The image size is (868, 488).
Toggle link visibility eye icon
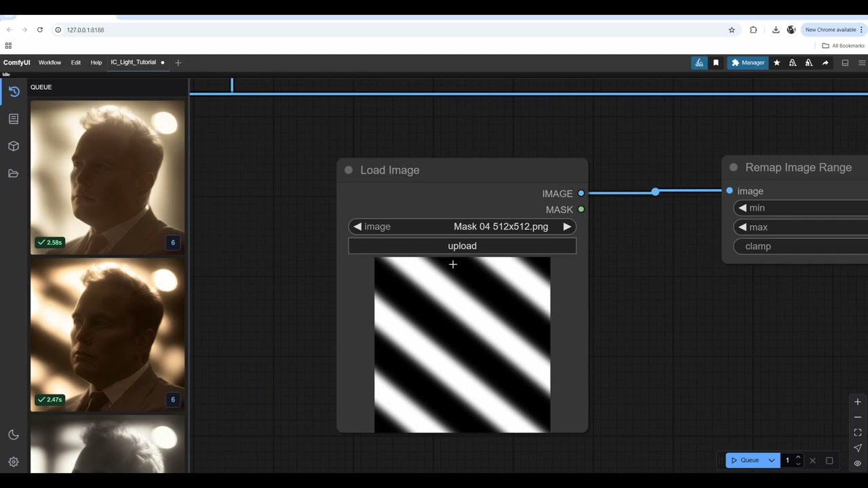(858, 464)
